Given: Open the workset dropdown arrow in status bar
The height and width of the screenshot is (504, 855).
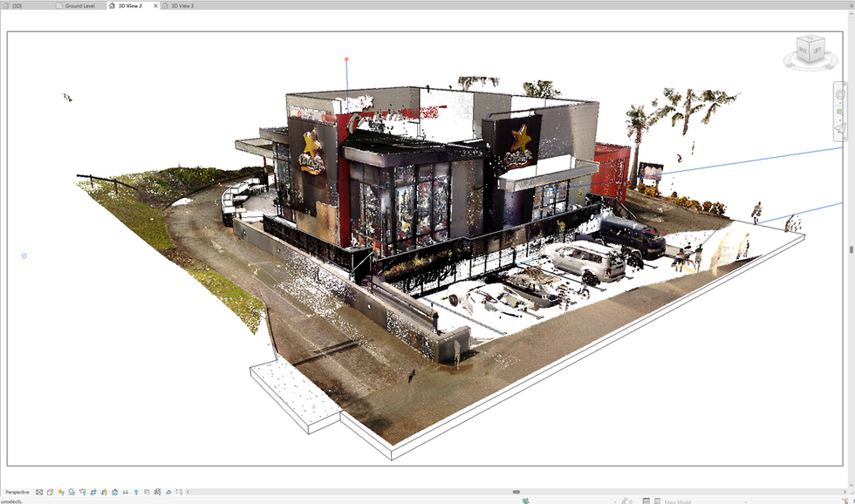Looking at the screenshot, I should click(x=615, y=501).
